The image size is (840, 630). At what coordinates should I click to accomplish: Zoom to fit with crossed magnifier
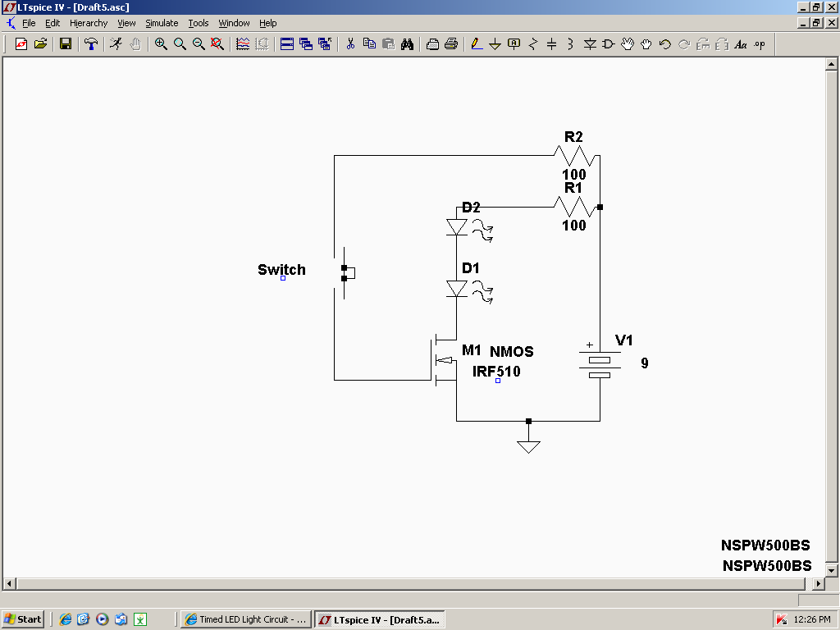pyautogui.click(x=217, y=44)
